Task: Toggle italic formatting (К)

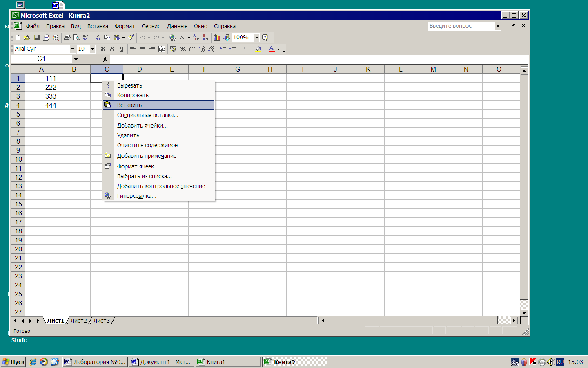Action: pos(112,49)
